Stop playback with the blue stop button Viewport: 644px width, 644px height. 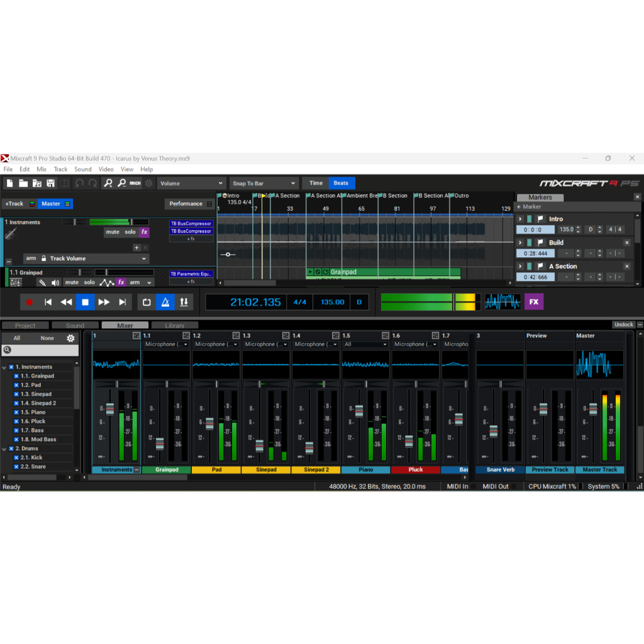coord(85,303)
